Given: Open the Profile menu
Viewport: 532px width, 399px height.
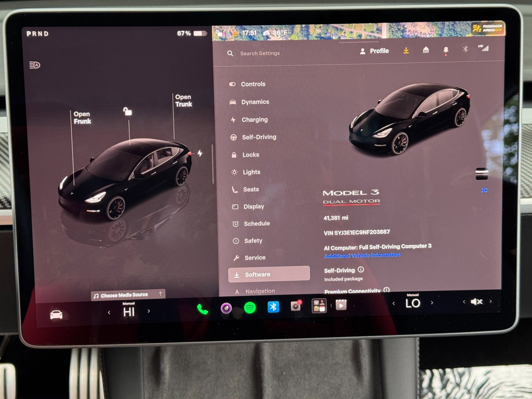Looking at the screenshot, I should click(375, 51).
